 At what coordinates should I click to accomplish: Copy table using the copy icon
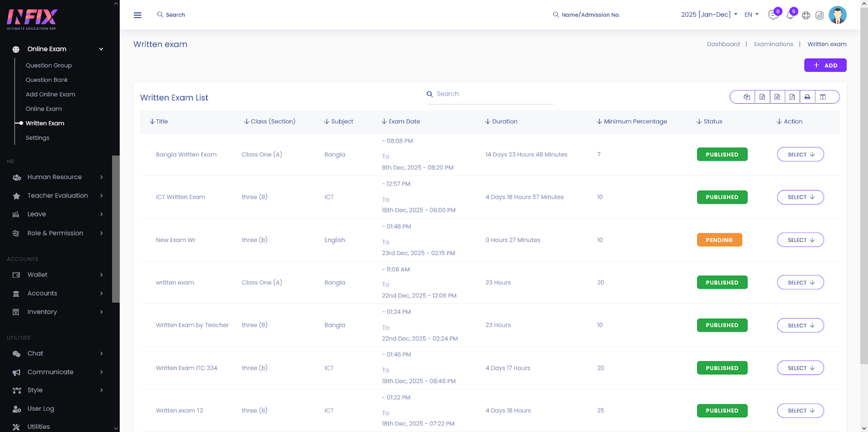pyautogui.click(x=747, y=97)
